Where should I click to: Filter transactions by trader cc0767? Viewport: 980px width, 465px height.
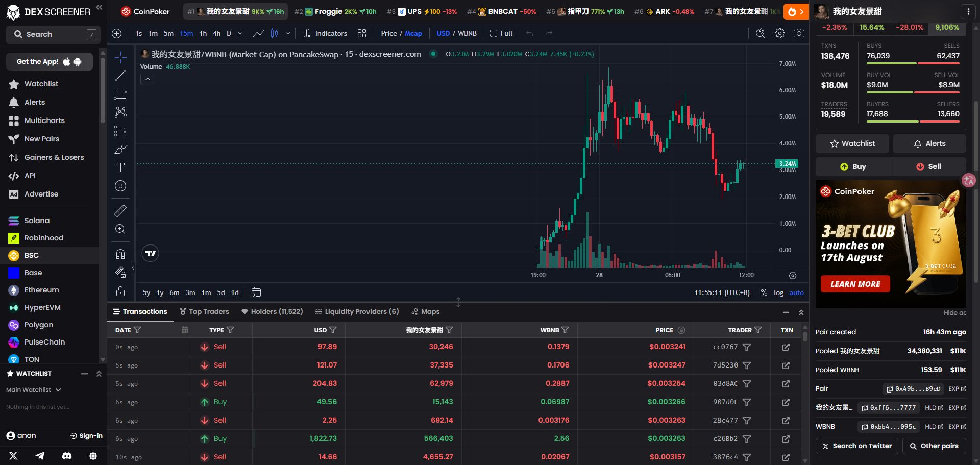click(x=747, y=347)
